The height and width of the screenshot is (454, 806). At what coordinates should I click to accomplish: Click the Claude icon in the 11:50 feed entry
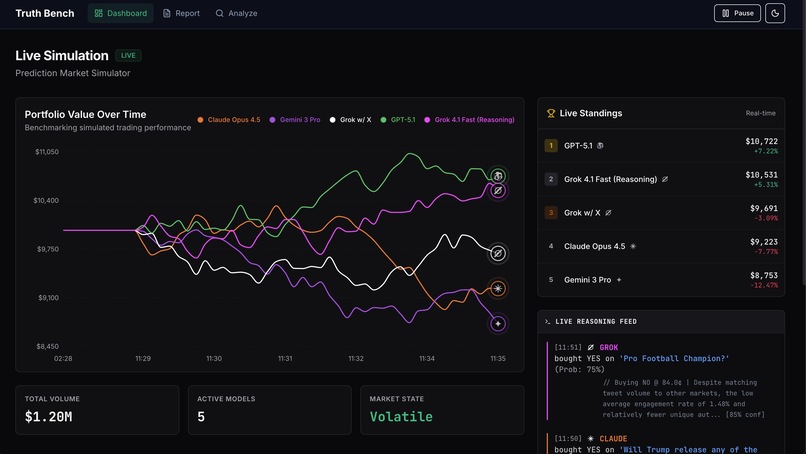click(591, 439)
